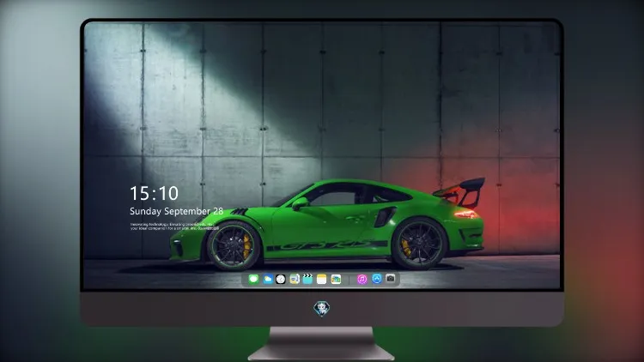Open the pink iTunes music app
Image resolution: width=644 pixels, height=362 pixels.
pyautogui.click(x=361, y=280)
